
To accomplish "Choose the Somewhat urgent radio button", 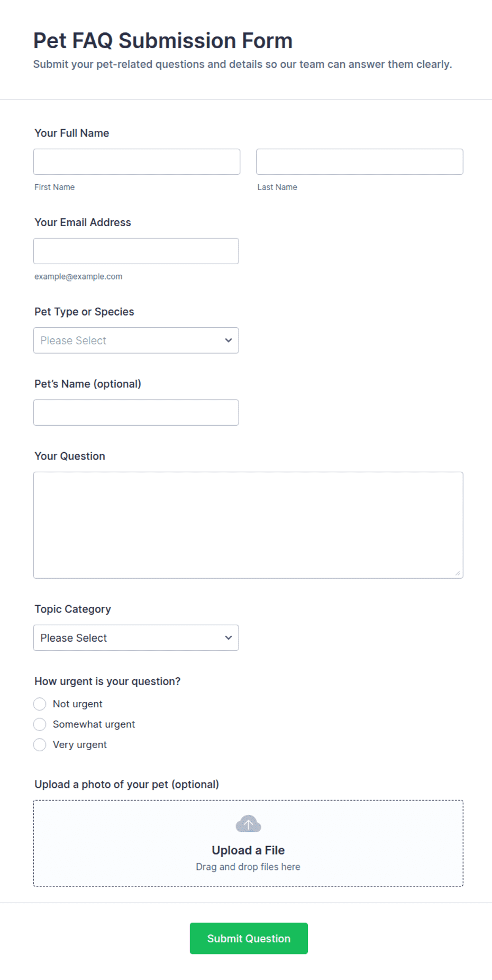I will coord(40,724).
